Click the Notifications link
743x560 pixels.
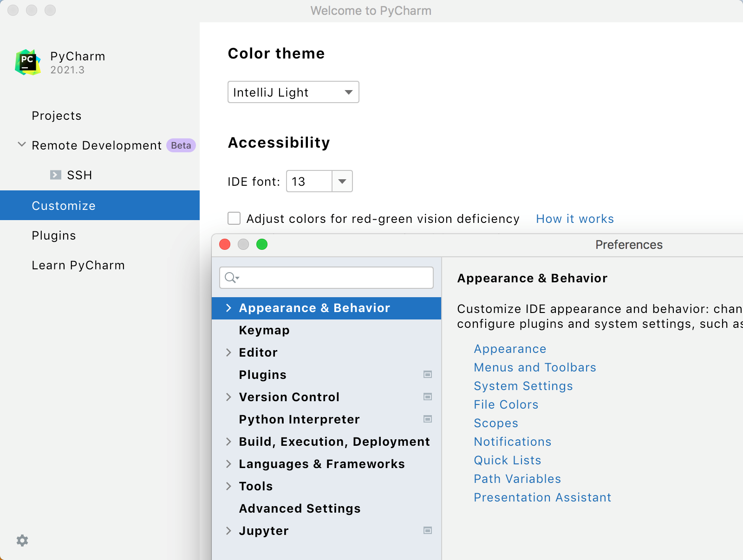tap(512, 442)
